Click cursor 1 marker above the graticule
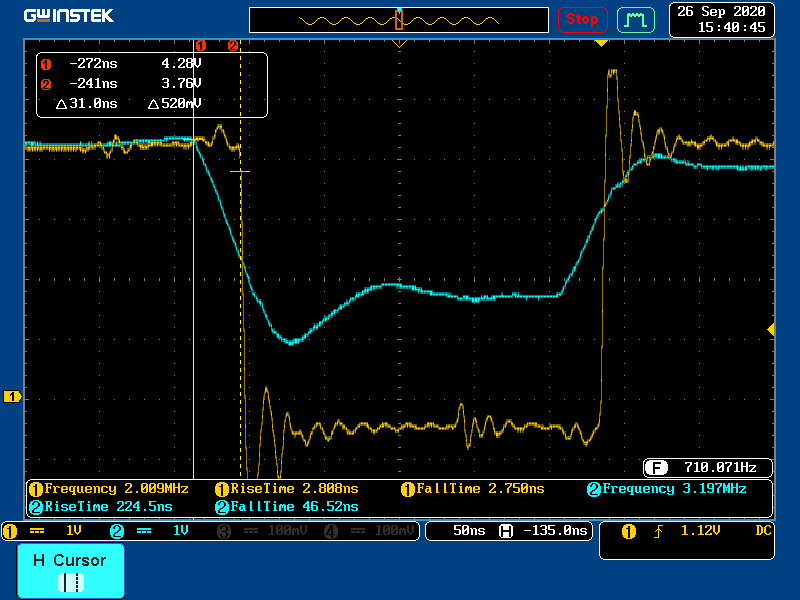This screenshot has width=800, height=600. (200, 45)
